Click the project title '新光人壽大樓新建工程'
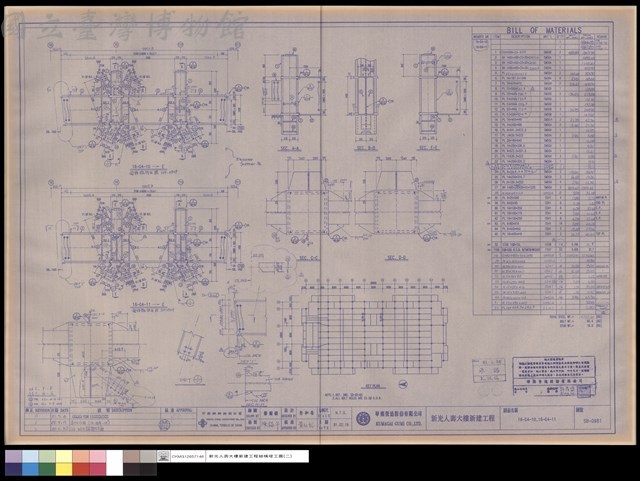 point(462,419)
